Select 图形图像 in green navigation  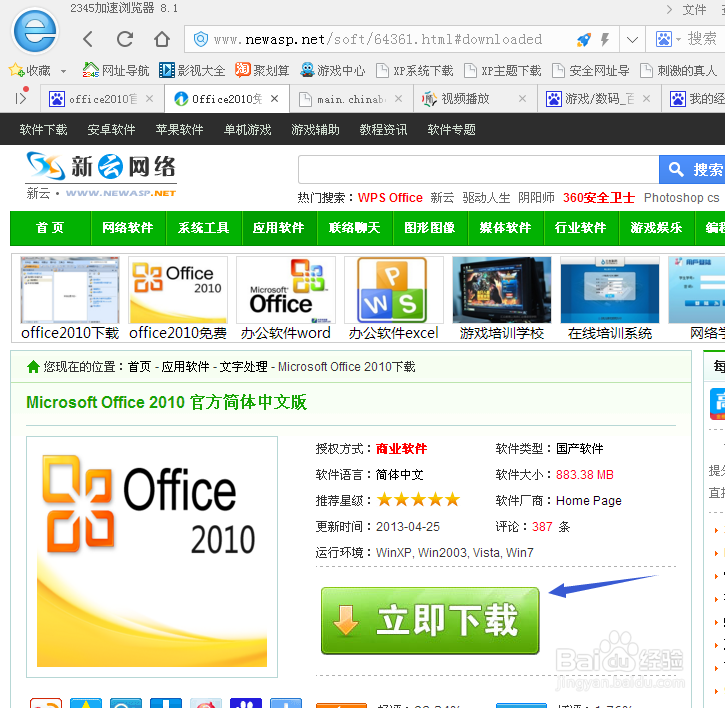tap(430, 228)
